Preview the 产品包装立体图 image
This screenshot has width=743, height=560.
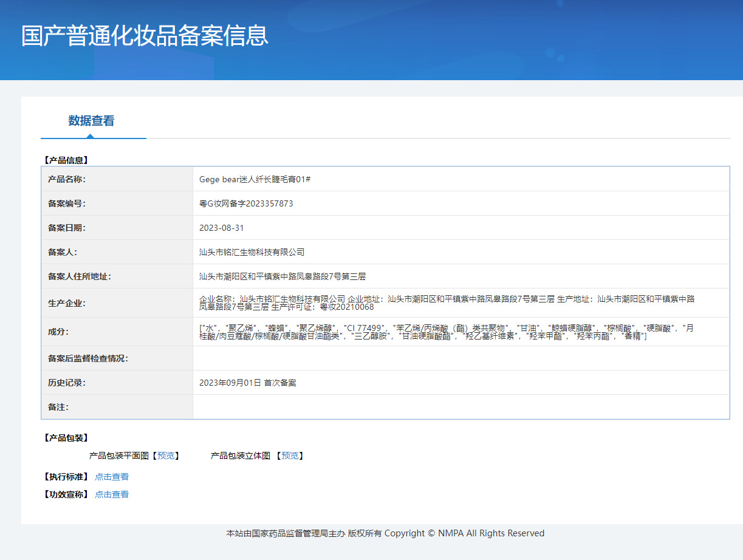(290, 456)
